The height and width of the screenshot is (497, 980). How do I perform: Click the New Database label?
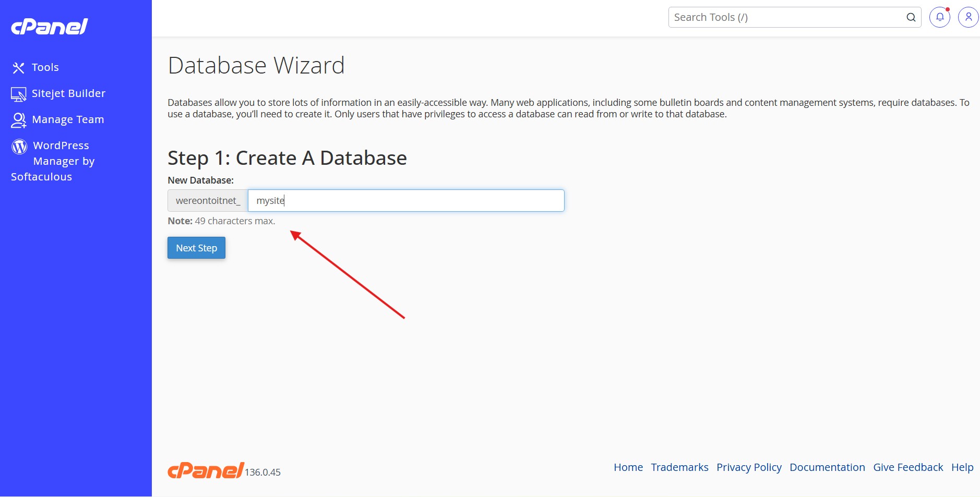pyautogui.click(x=200, y=180)
